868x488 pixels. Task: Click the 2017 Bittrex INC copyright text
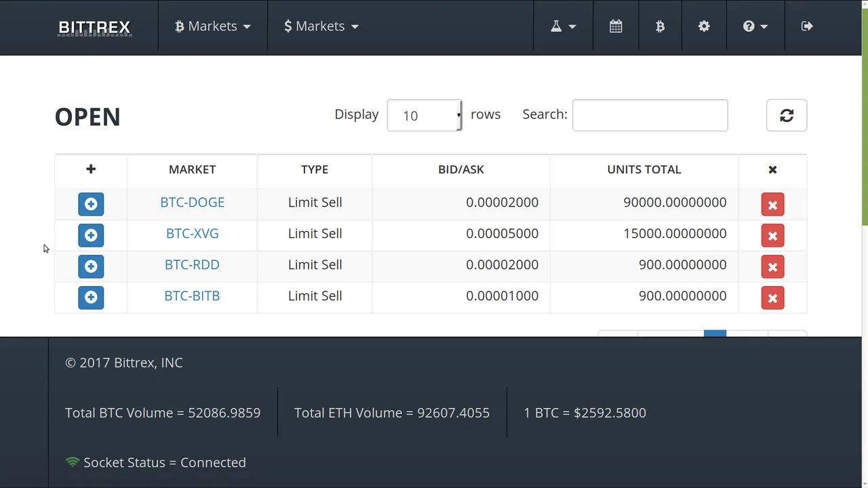[124, 363]
